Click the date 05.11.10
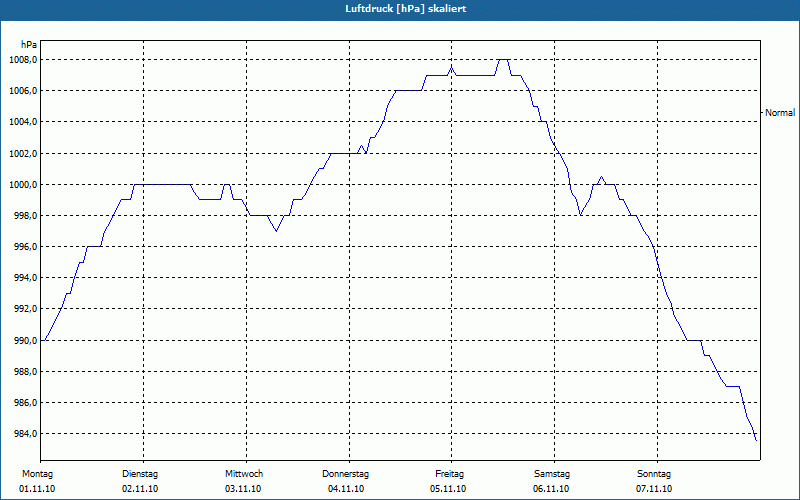800x500 pixels. pos(448,489)
